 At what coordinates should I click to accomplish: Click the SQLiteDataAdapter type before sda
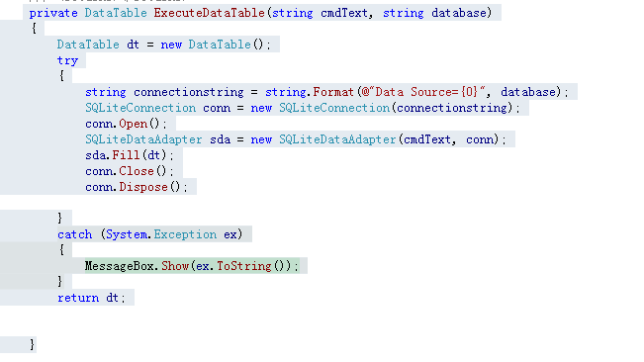(143, 139)
